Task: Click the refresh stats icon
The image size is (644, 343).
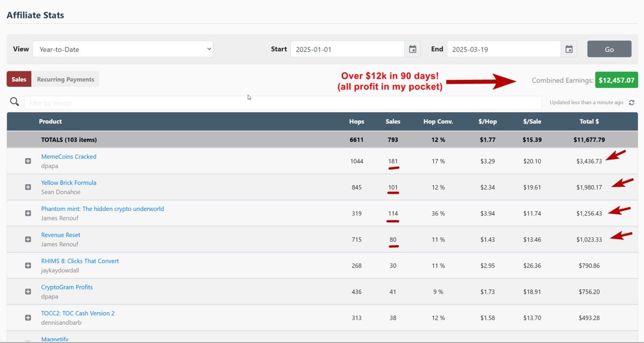Action: (x=632, y=103)
